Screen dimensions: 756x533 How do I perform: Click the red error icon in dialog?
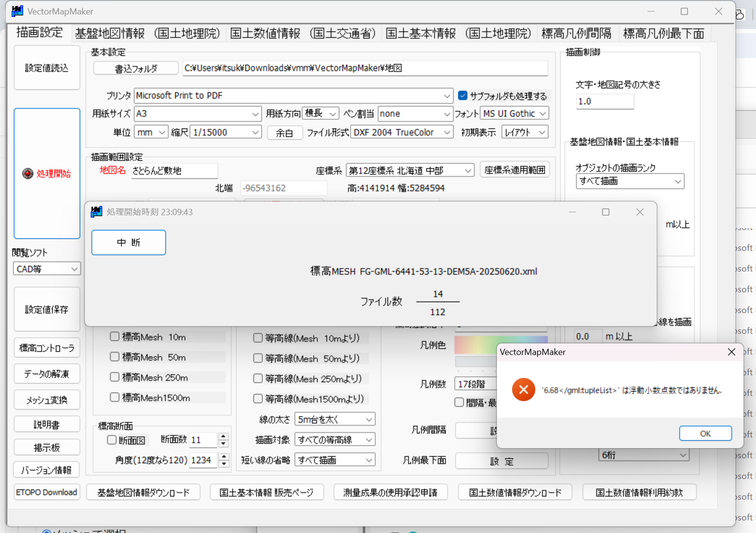pyautogui.click(x=523, y=390)
